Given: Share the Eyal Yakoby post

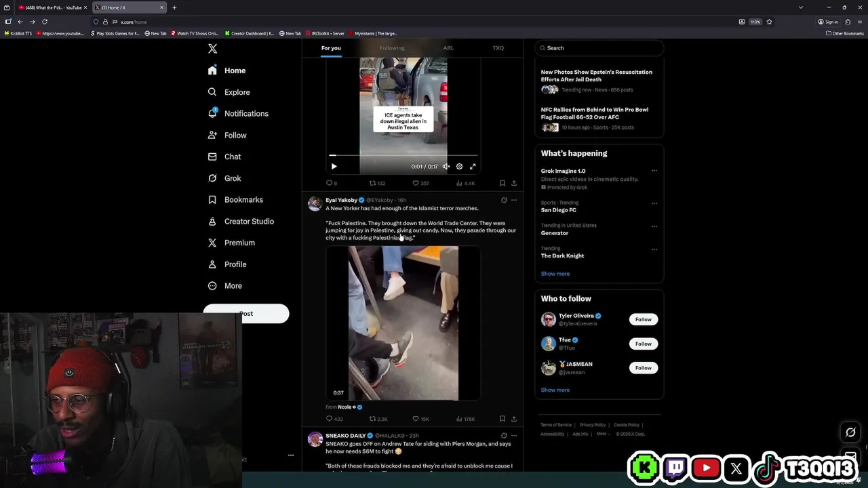Looking at the screenshot, I should (x=514, y=419).
